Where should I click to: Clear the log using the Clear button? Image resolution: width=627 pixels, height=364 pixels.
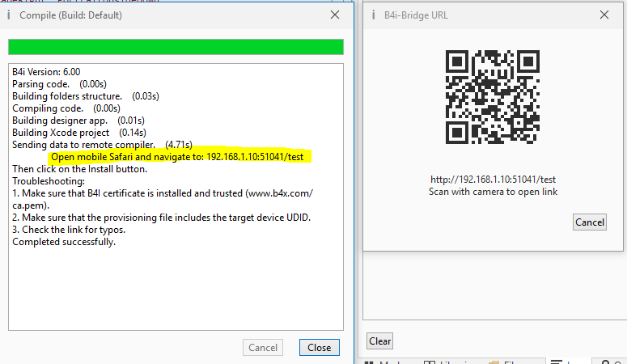[379, 341]
